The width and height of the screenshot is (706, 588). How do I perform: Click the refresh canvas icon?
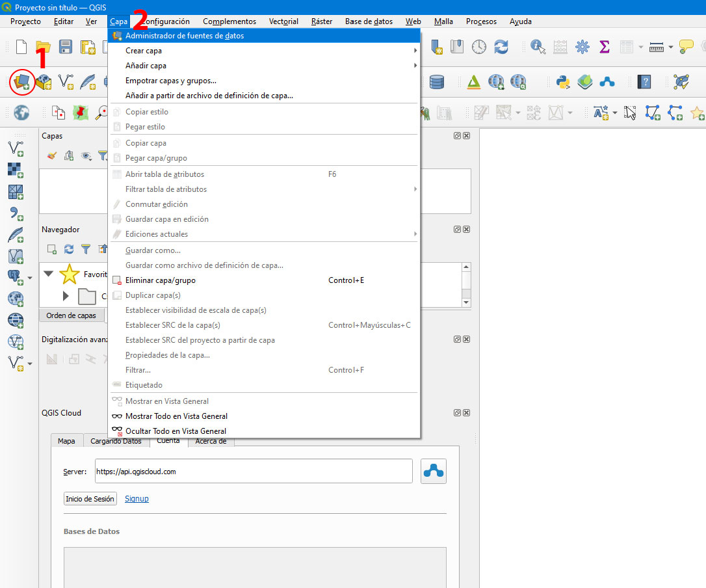[501, 47]
